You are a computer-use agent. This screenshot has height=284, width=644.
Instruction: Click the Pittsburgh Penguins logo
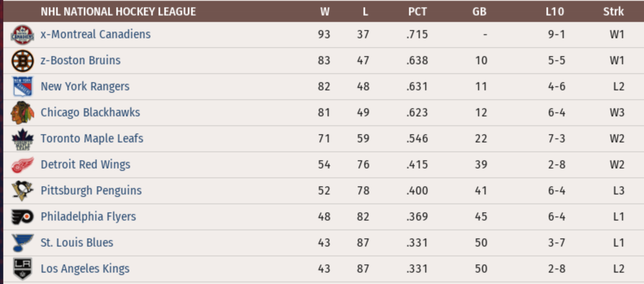pos(22,191)
